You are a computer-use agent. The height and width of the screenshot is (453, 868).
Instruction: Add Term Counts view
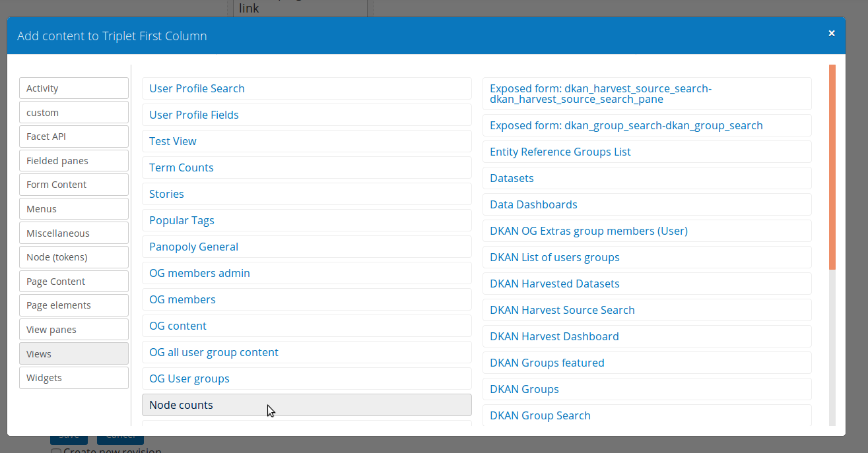tap(307, 167)
